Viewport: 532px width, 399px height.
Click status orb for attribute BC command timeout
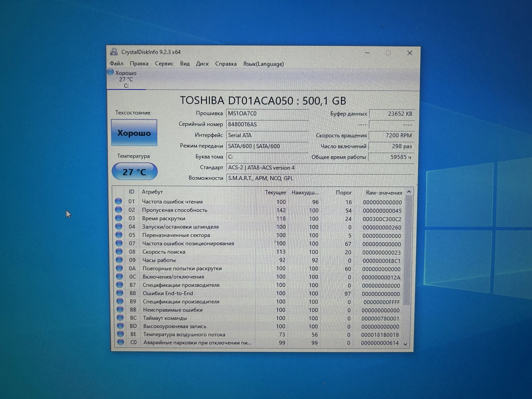pyautogui.click(x=120, y=318)
